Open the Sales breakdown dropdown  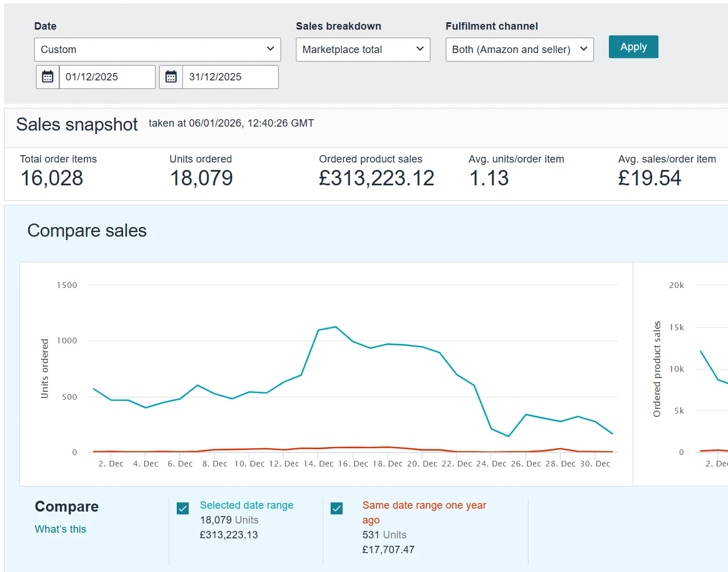363,50
